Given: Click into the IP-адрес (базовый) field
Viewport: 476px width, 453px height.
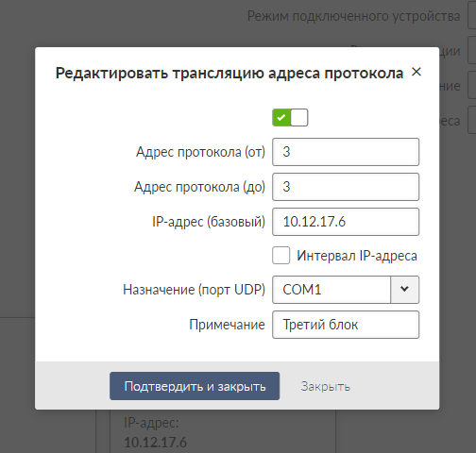Looking at the screenshot, I should (346, 222).
